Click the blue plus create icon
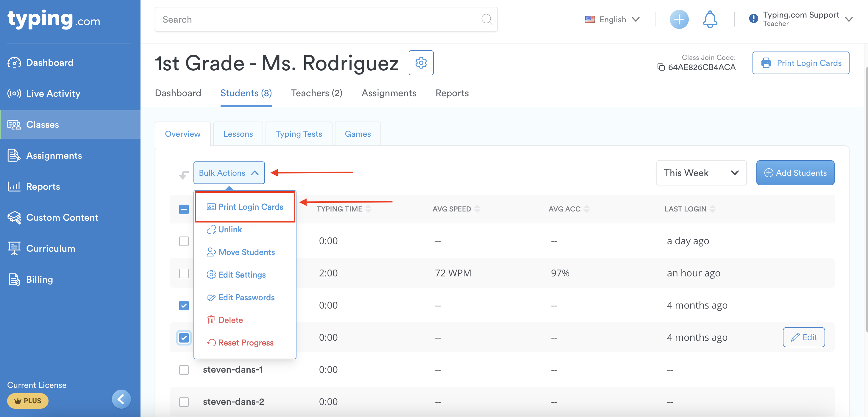Image resolution: width=868 pixels, height=417 pixels. 679,19
